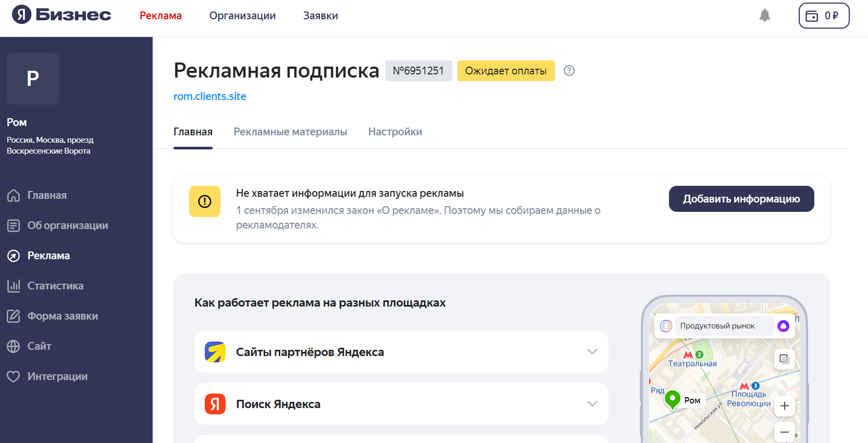868x443 pixels.
Task: Open the wallet balance 0 ₽ button
Action: 824,16
